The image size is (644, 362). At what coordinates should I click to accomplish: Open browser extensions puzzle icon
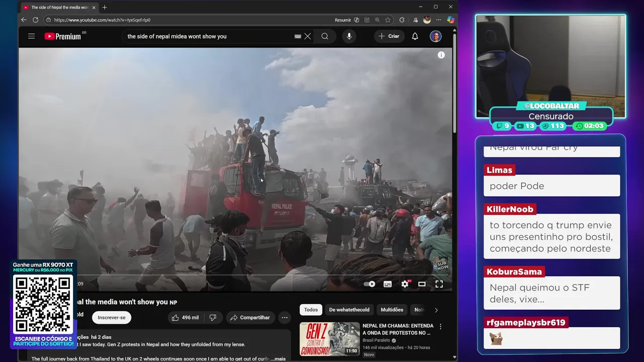(x=401, y=20)
